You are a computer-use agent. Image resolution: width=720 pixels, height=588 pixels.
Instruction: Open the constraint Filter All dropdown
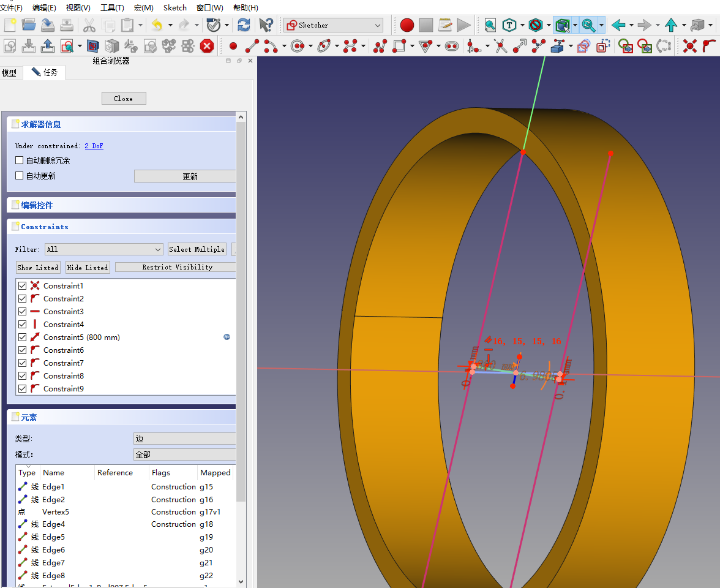104,249
